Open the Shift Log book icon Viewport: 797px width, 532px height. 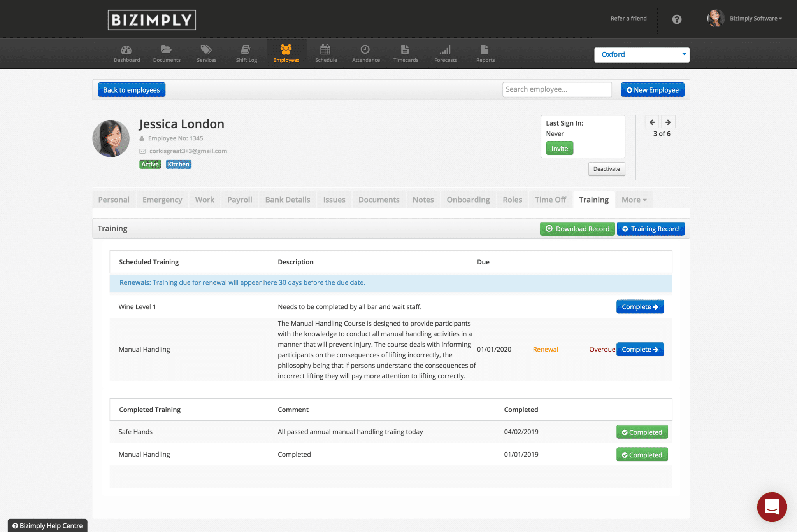[246, 50]
